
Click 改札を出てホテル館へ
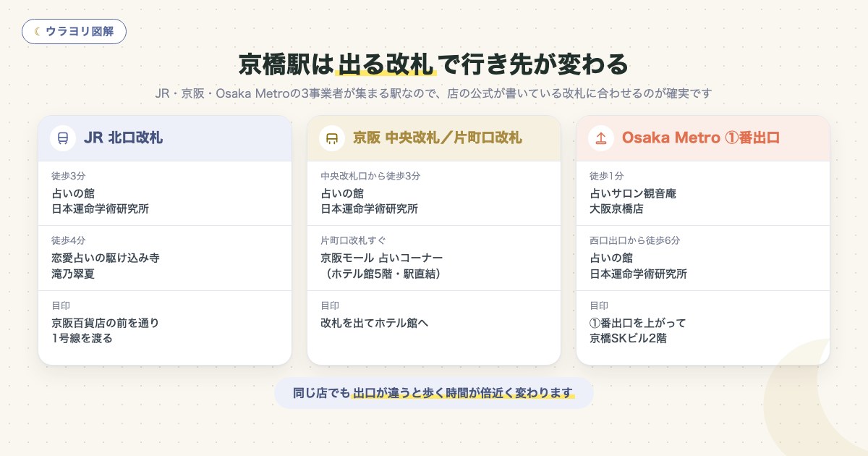(x=374, y=323)
